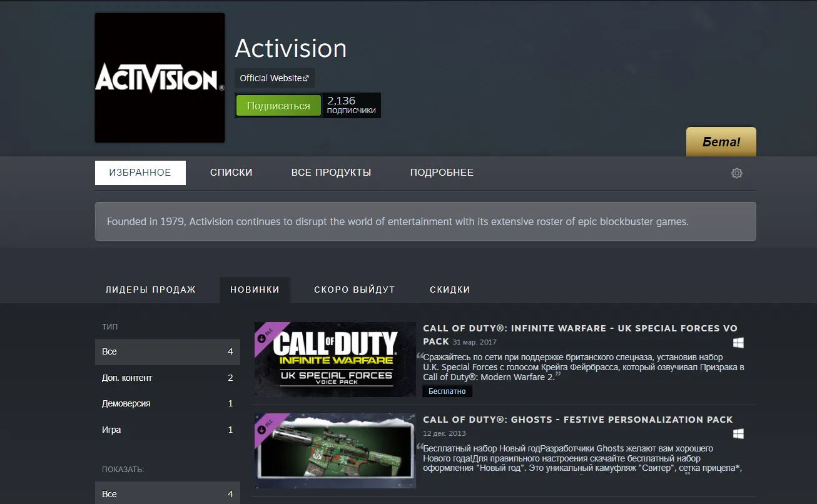Click Windows icon on Ghosts Festive pack

tap(738, 433)
